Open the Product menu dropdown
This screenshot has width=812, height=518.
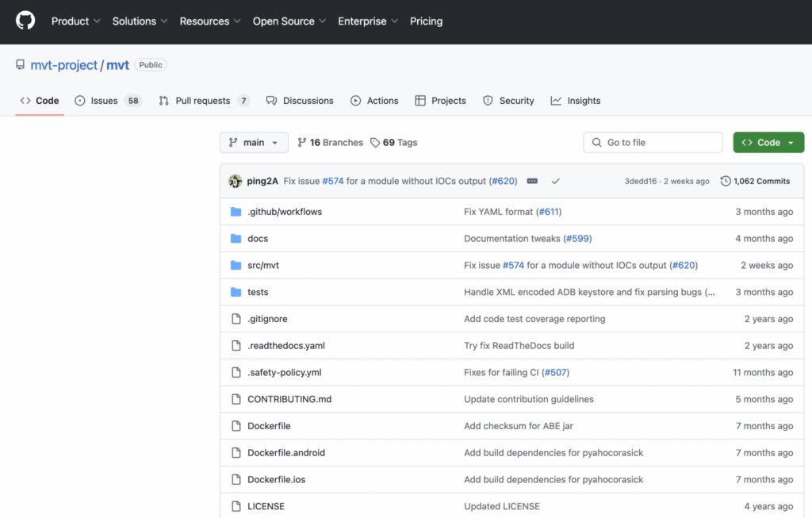point(75,21)
